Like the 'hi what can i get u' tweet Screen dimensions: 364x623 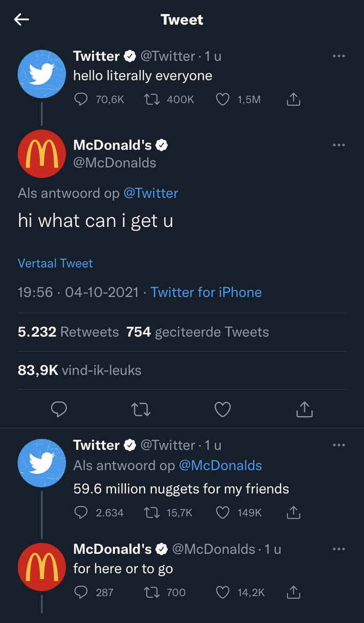click(x=223, y=410)
